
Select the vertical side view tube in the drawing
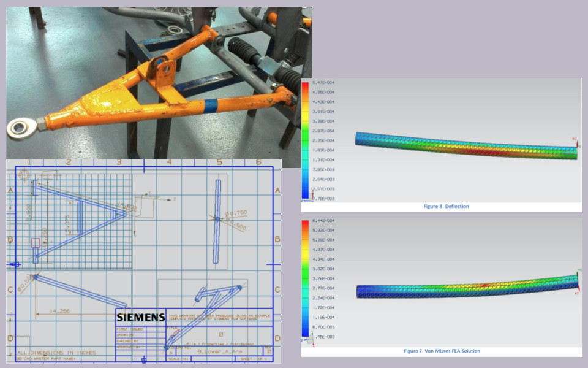coord(216,221)
